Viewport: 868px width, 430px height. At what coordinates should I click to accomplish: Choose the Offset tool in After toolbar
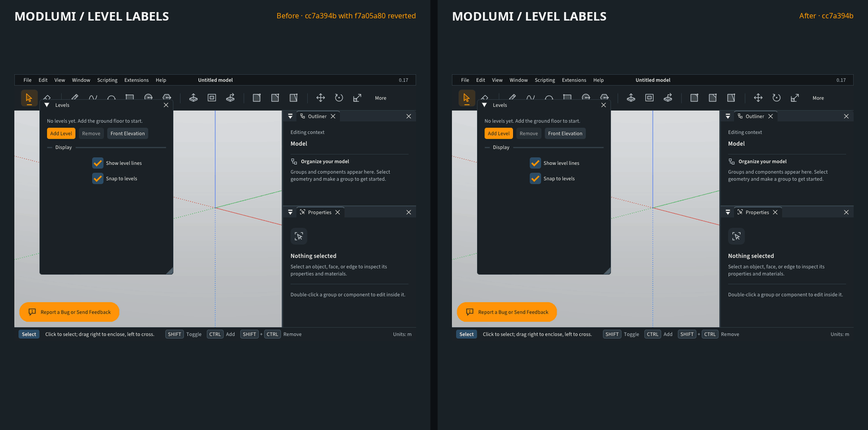pos(649,98)
